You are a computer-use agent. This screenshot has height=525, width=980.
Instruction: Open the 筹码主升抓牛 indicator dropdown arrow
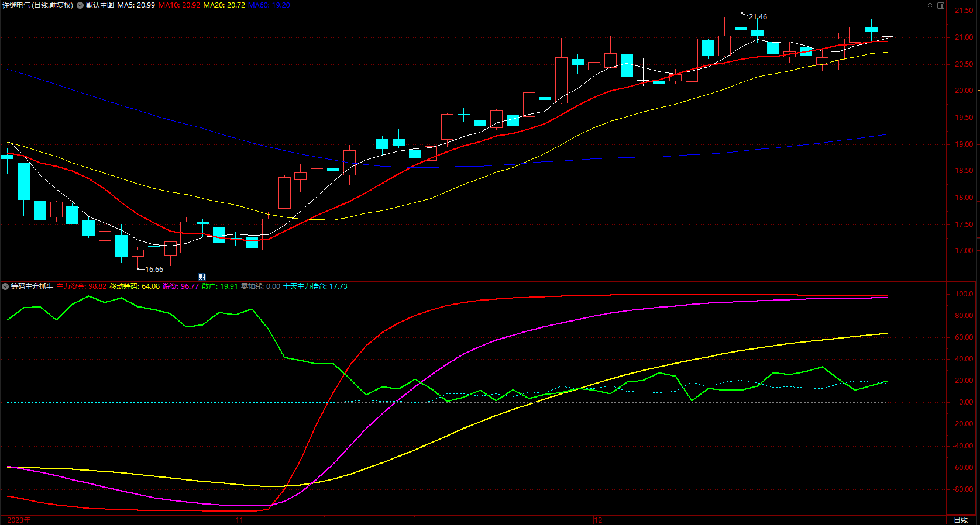[x=5, y=286]
